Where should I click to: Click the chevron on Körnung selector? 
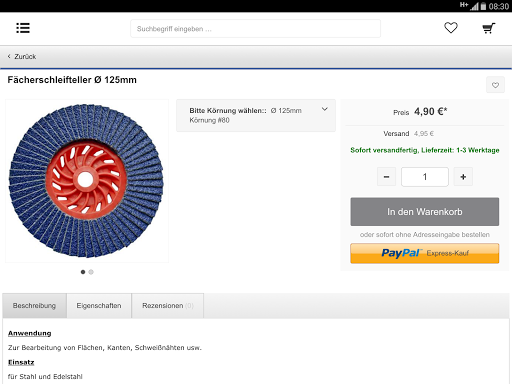325,109
